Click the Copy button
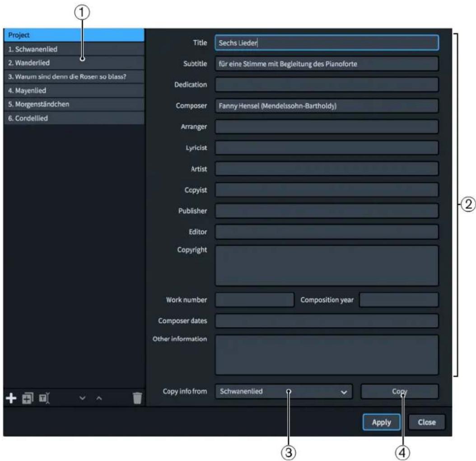Screen dimensions: 476x461 400,391
